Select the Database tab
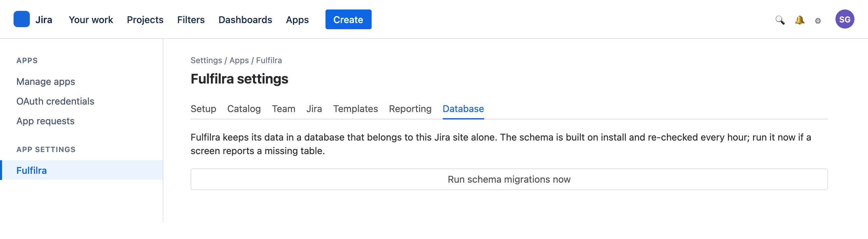Screen dimensions: 868x239 pos(463,109)
